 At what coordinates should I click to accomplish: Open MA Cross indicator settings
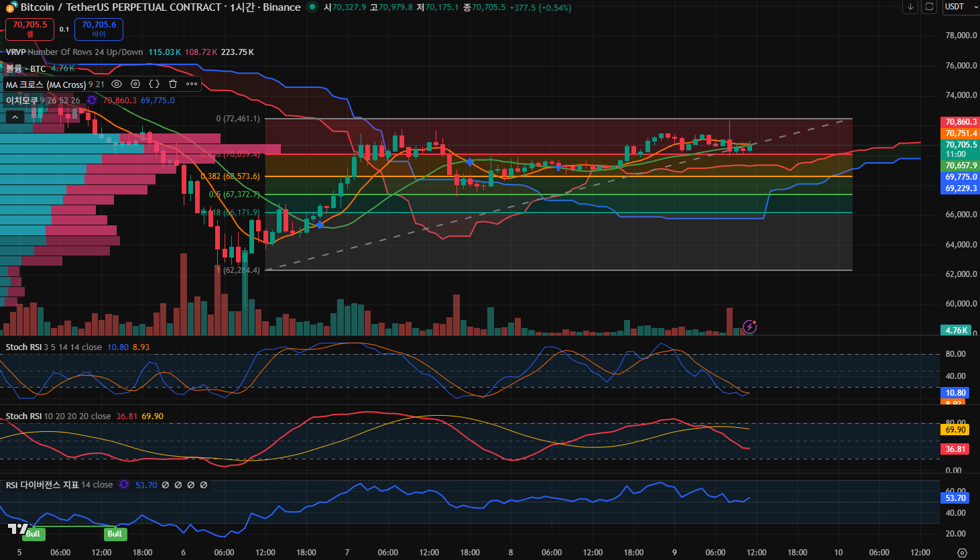(135, 84)
